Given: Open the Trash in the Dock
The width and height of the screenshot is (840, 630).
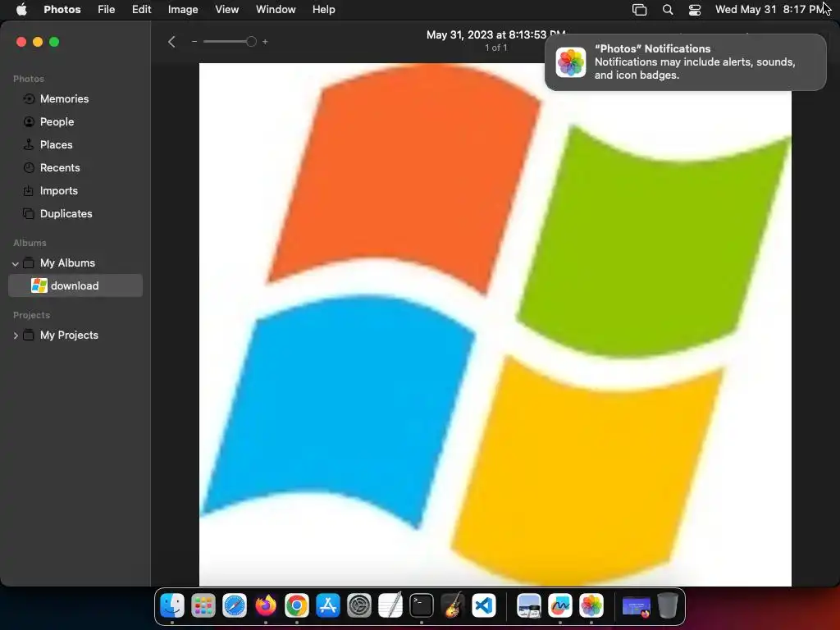Looking at the screenshot, I should click(668, 606).
